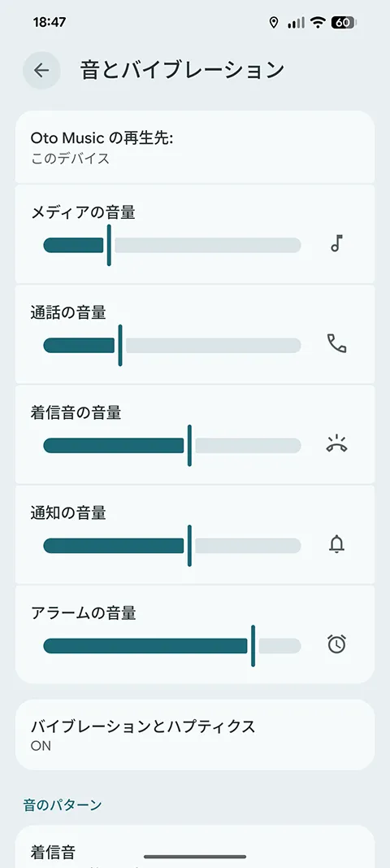Click the 着信音の音量 slider handle
390x868 pixels.
click(x=189, y=446)
